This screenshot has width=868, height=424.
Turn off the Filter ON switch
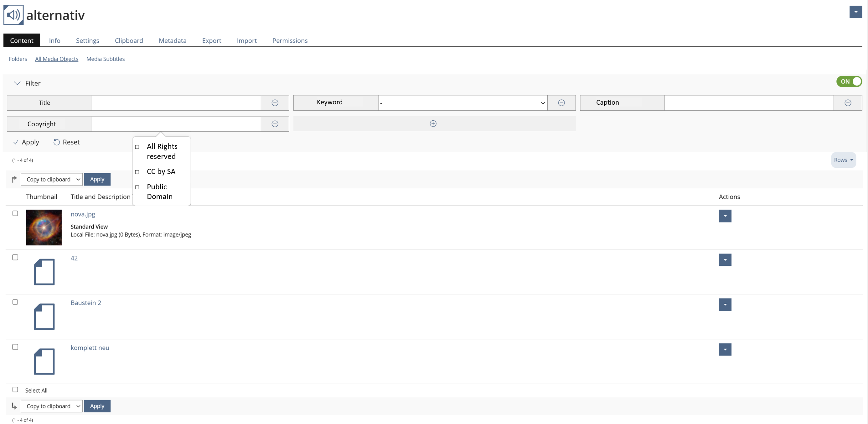tap(849, 81)
